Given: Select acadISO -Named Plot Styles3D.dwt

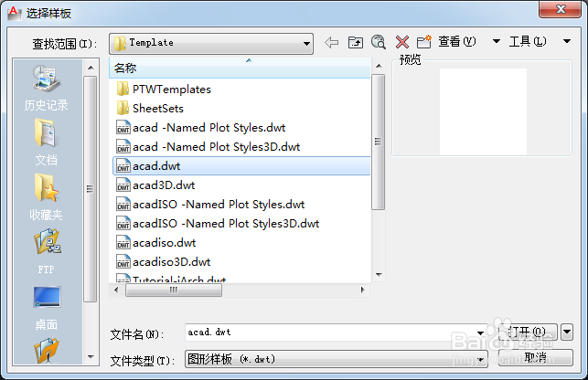Looking at the screenshot, I should pos(226,224).
